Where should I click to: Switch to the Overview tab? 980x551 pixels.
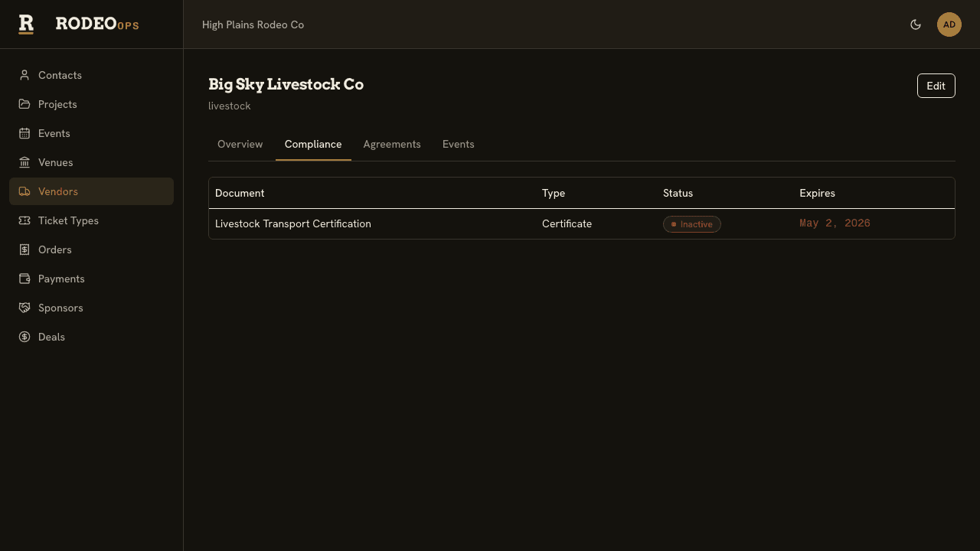point(240,144)
